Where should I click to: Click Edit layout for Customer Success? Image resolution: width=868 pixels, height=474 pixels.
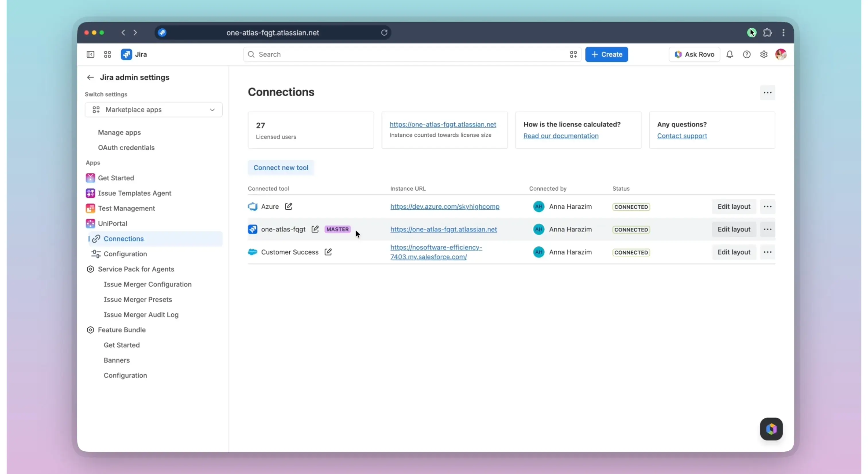tap(734, 252)
